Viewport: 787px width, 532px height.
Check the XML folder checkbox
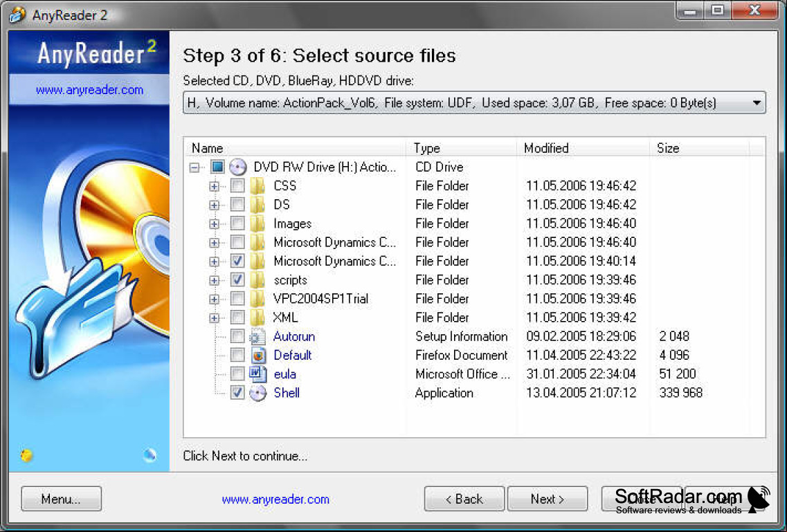tap(237, 318)
